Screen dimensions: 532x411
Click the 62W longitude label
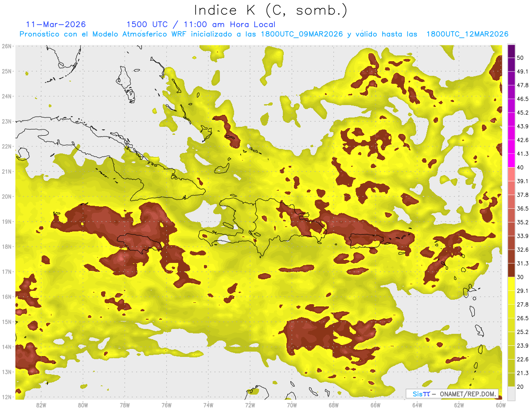pos(459,405)
